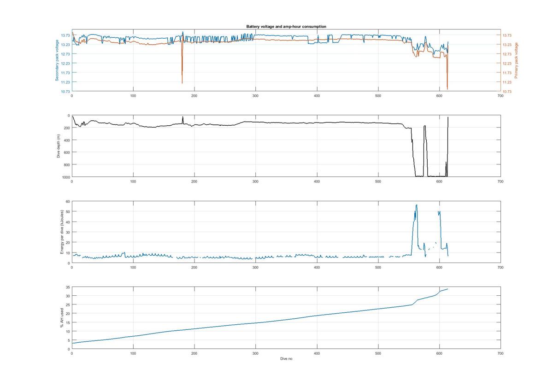Click 13.73 tick on Primary pack voltage axis

pyautogui.click(x=507, y=35)
